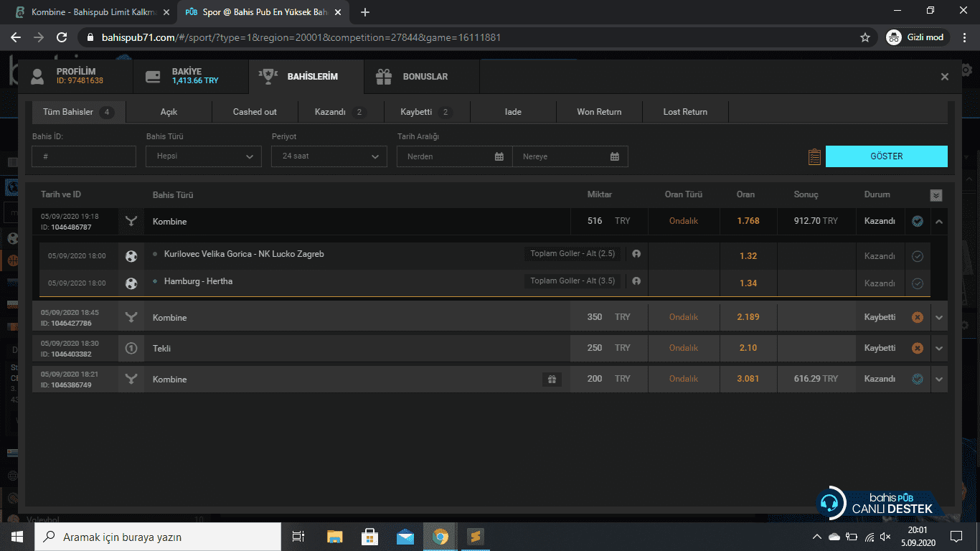Click the football icon for Kurilovec match
This screenshot has height=551, width=980.
131,256
